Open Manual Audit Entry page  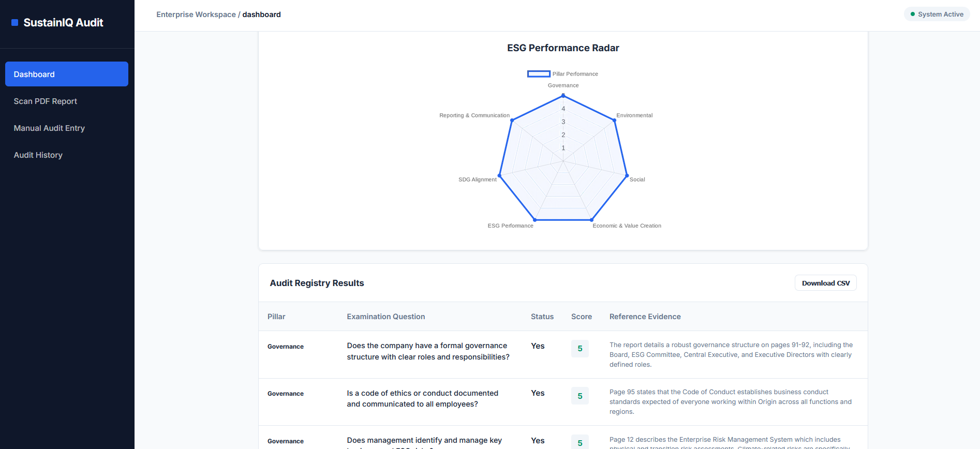click(49, 128)
